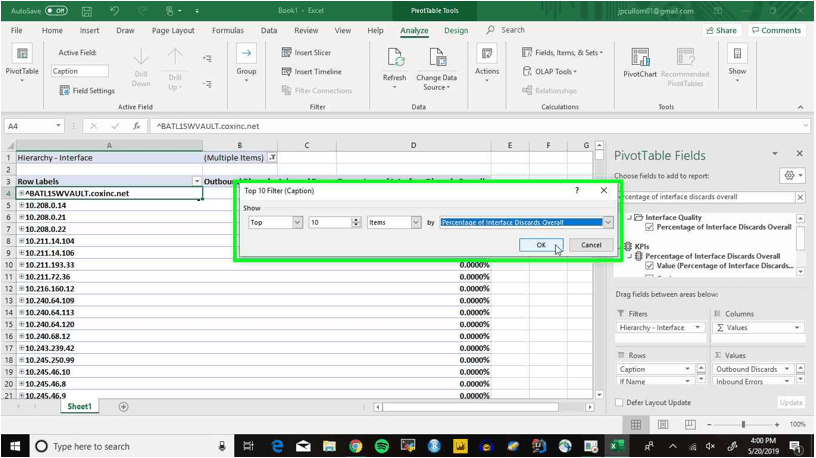816x458 pixels.
Task: Enable Defer Layout Update
Action: point(619,402)
